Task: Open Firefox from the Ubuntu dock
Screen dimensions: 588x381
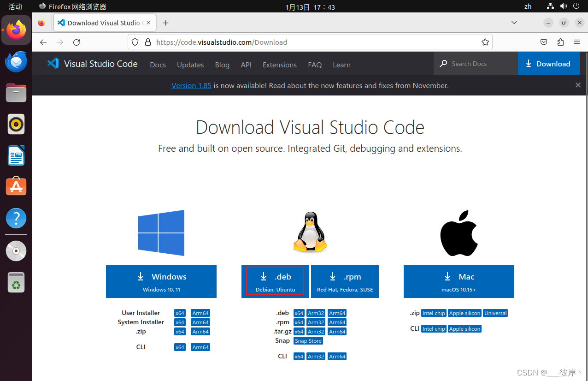Action: click(x=16, y=30)
